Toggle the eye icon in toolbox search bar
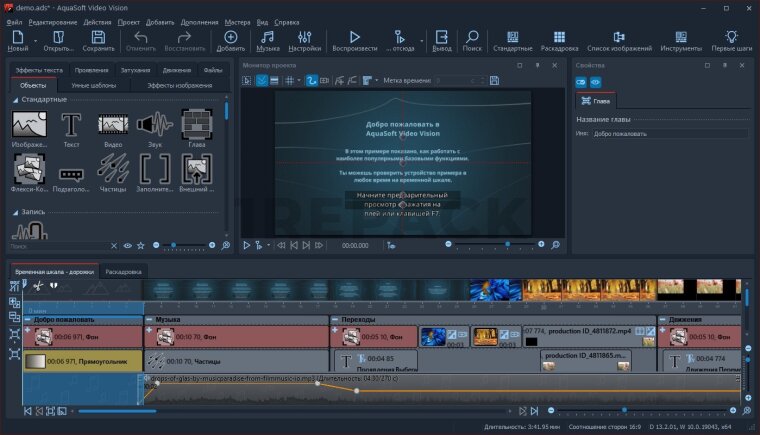 (127, 245)
